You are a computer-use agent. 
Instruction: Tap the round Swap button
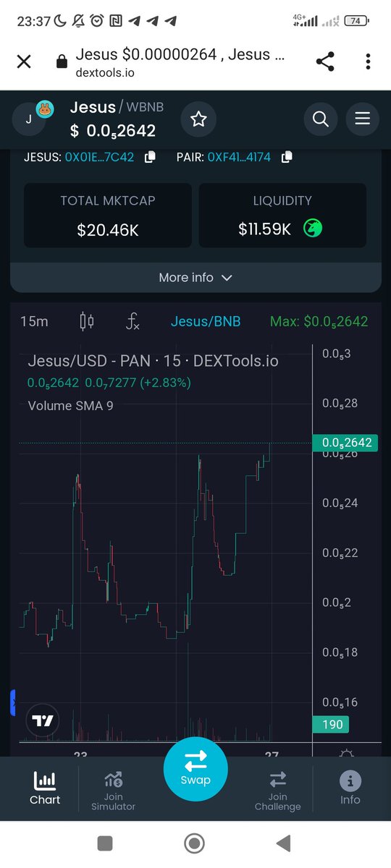(195, 768)
